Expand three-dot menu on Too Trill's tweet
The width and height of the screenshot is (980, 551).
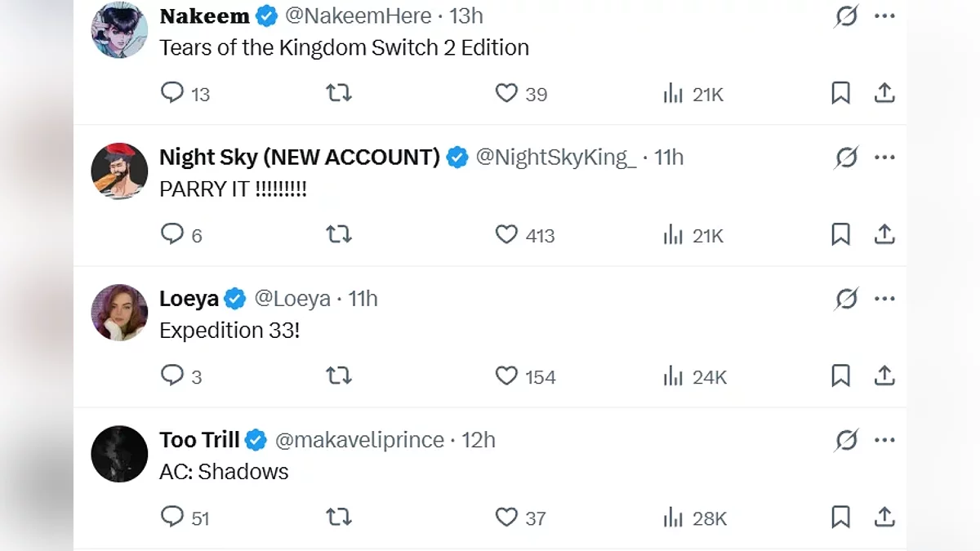(x=885, y=440)
